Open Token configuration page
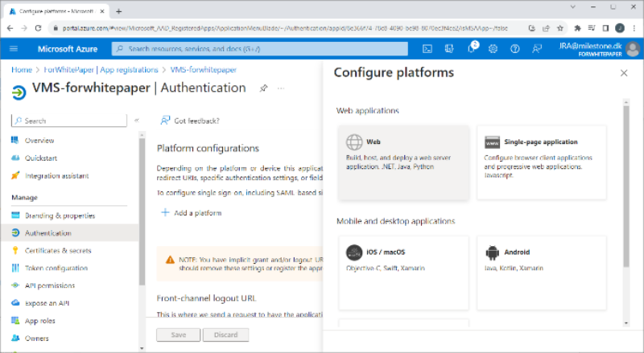Image resolution: width=644 pixels, height=353 pixels. (x=56, y=268)
